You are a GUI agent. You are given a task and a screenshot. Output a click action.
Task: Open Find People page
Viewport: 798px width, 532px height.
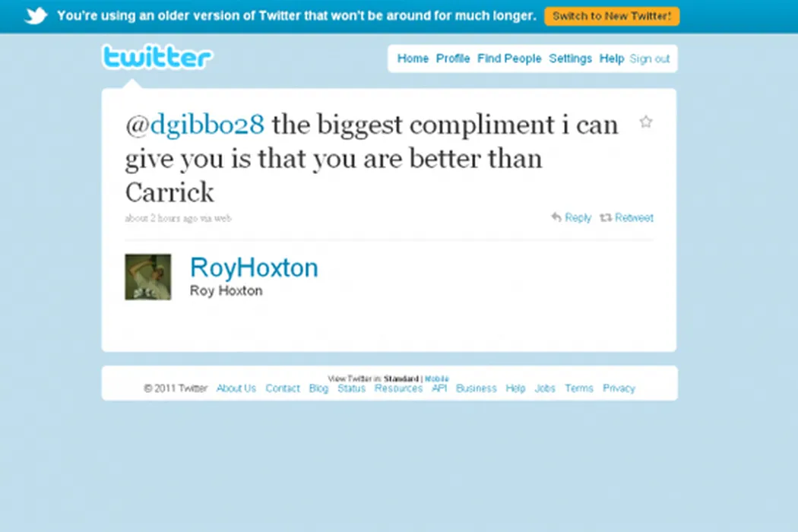[509, 59]
